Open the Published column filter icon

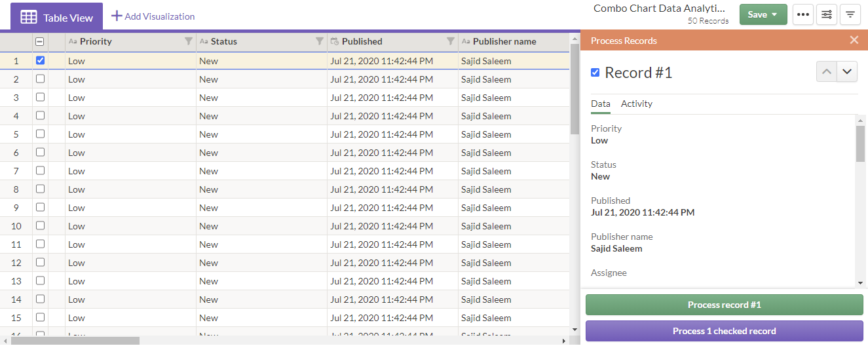[x=451, y=41]
